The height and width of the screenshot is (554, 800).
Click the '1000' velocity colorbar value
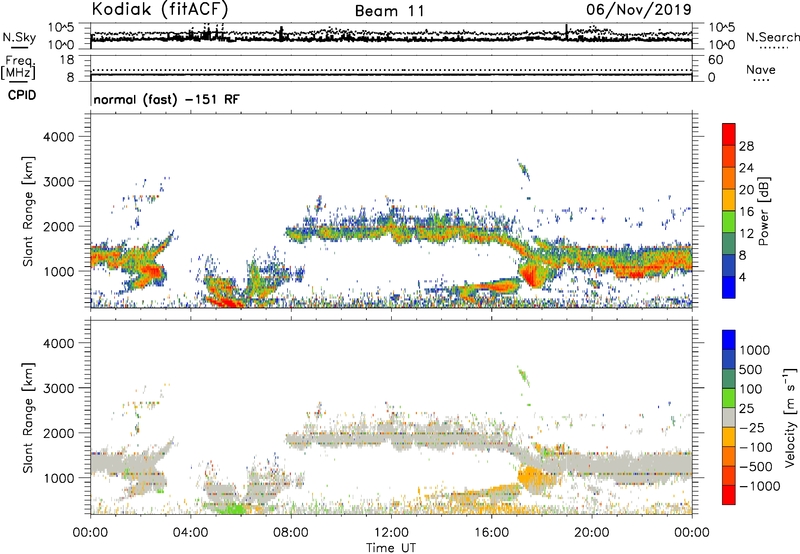click(755, 350)
